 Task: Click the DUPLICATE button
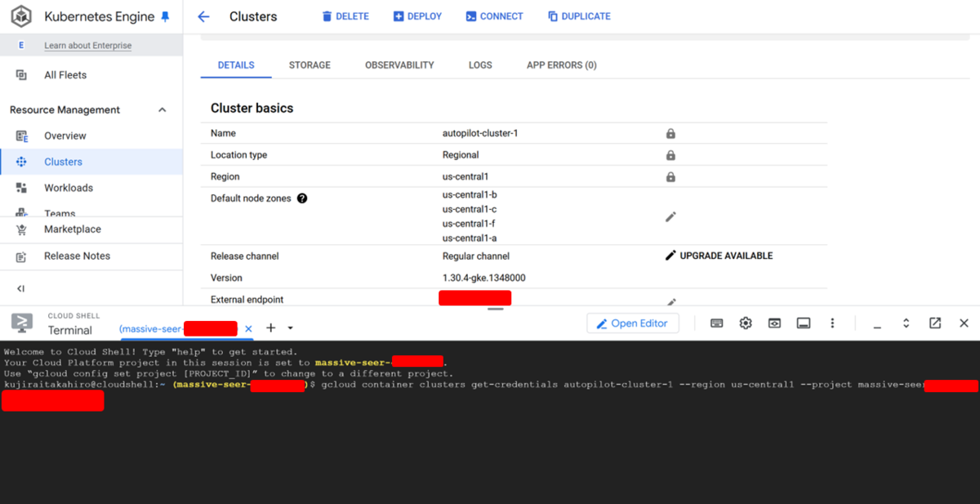pyautogui.click(x=579, y=16)
